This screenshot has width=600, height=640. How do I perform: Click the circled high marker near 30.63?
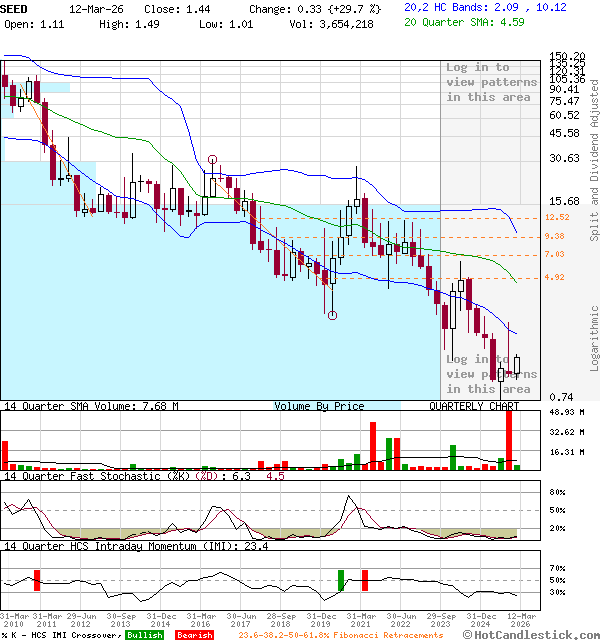(x=212, y=160)
